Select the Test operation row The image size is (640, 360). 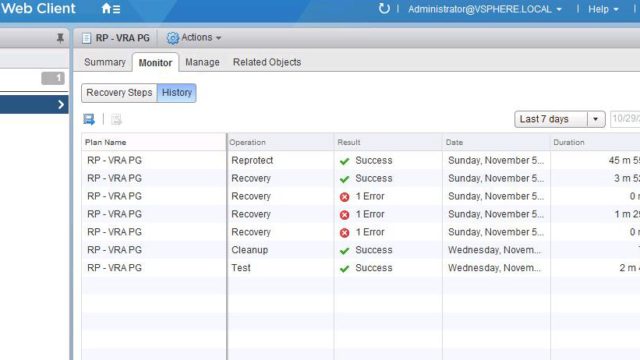tap(361, 268)
